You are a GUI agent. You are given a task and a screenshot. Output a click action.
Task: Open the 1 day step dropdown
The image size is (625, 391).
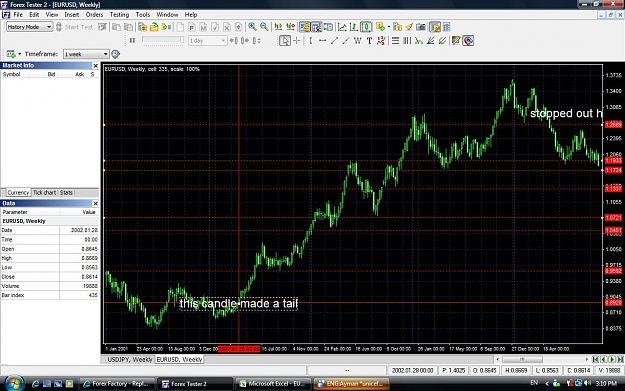[208, 41]
